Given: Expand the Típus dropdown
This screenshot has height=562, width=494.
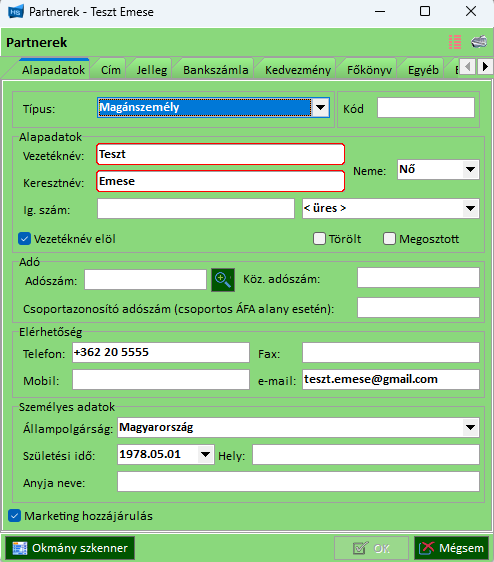Looking at the screenshot, I should [x=320, y=108].
